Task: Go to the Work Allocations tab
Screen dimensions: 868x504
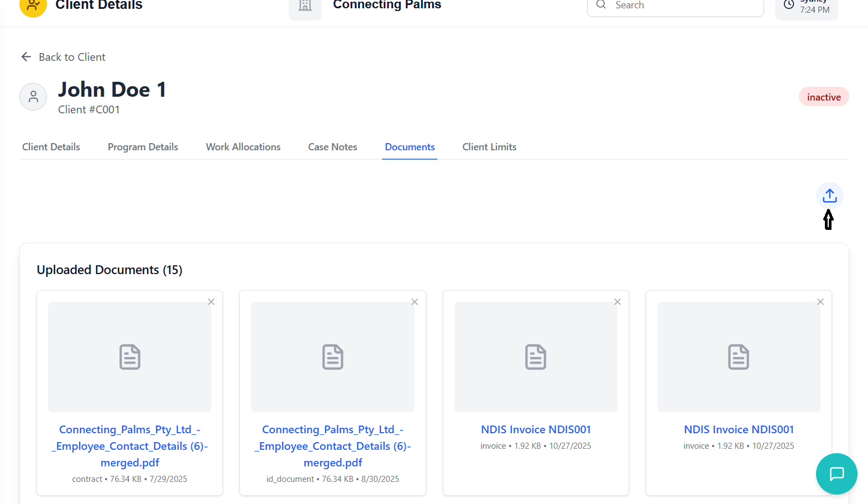Action: pyautogui.click(x=243, y=147)
